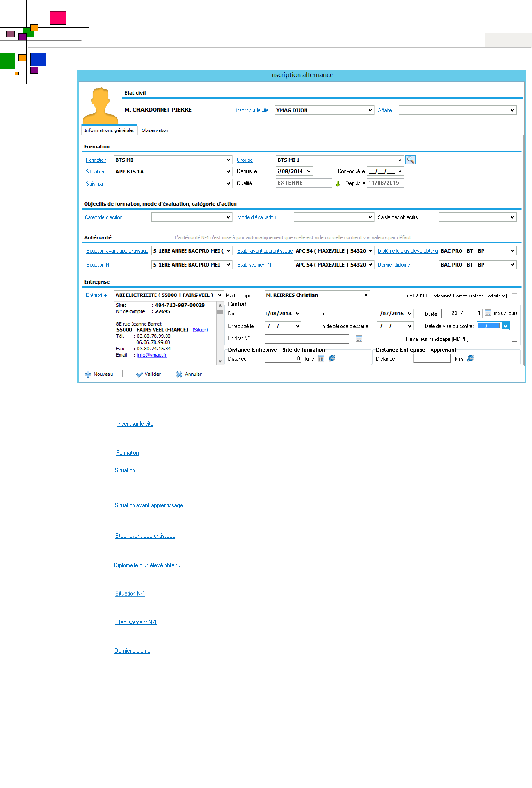Click the Affaire link

pyautogui.click(x=385, y=111)
